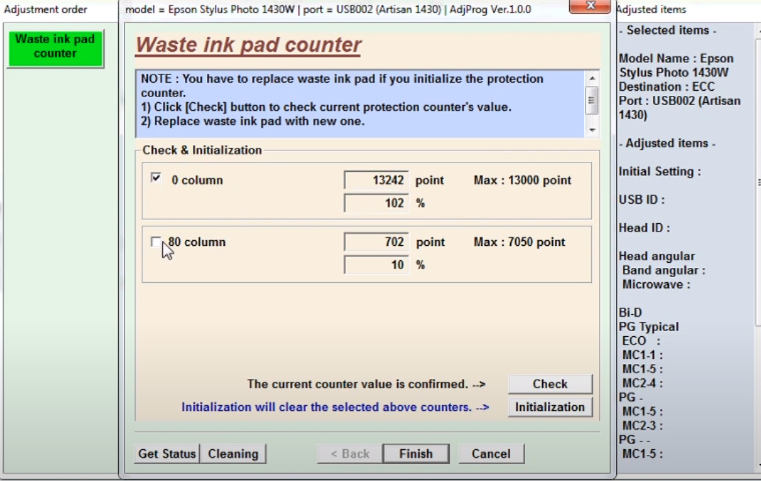Click the Initialization button
Image resolution: width=761 pixels, height=481 pixels.
[550, 407]
